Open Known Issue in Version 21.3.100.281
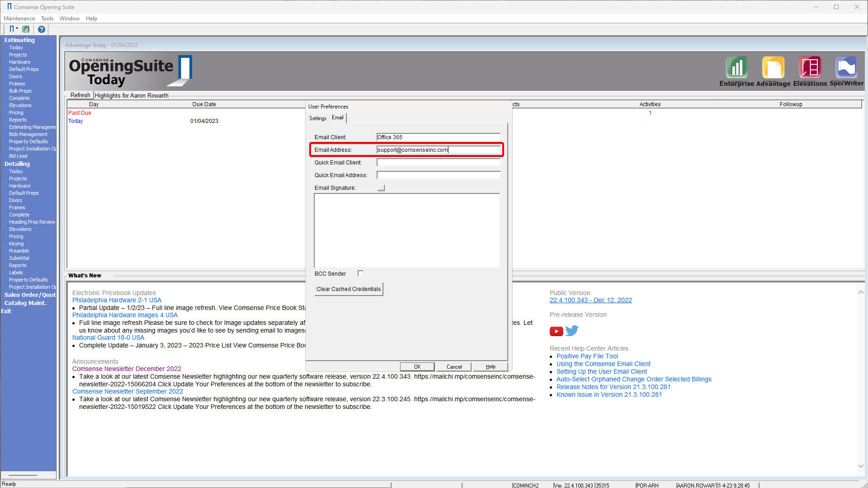 click(609, 394)
